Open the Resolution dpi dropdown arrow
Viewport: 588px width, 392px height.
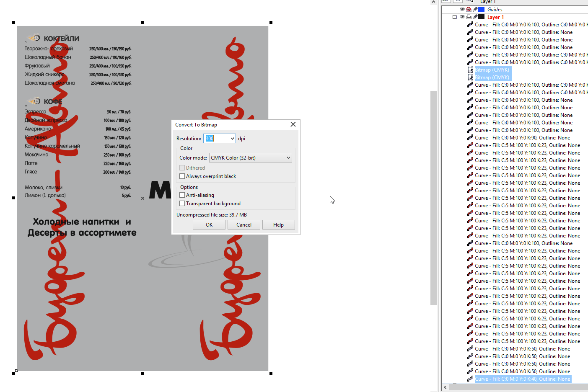pyautogui.click(x=232, y=138)
